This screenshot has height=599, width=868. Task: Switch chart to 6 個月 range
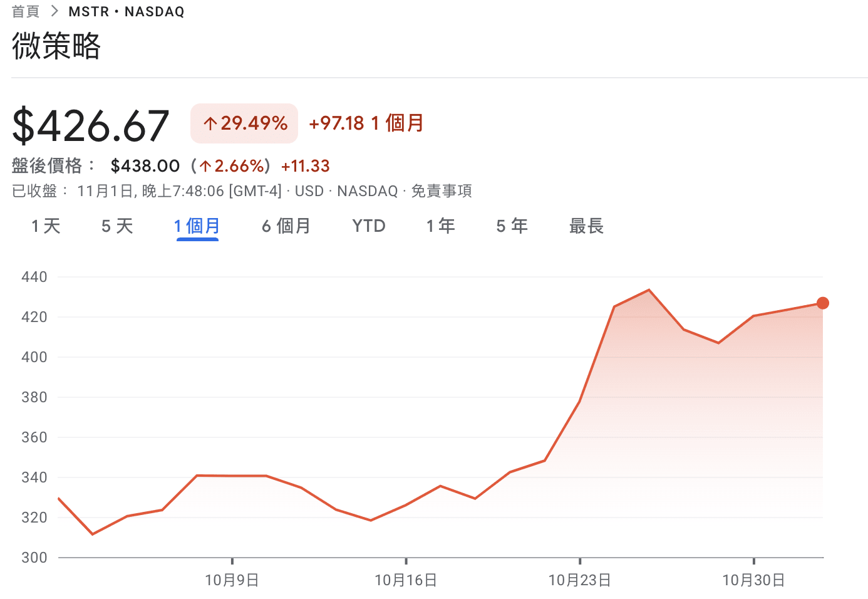coord(286,226)
